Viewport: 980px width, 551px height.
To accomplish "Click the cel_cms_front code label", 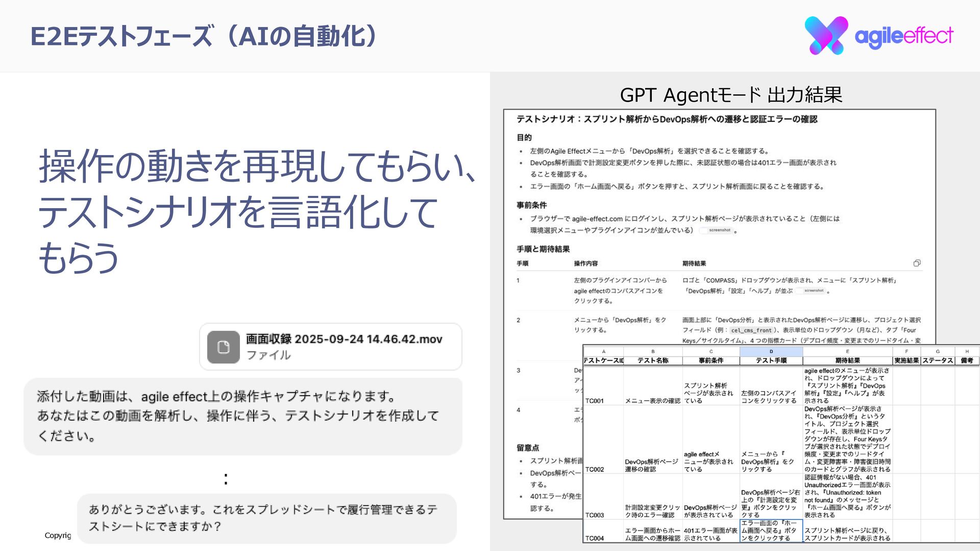I will [751, 331].
